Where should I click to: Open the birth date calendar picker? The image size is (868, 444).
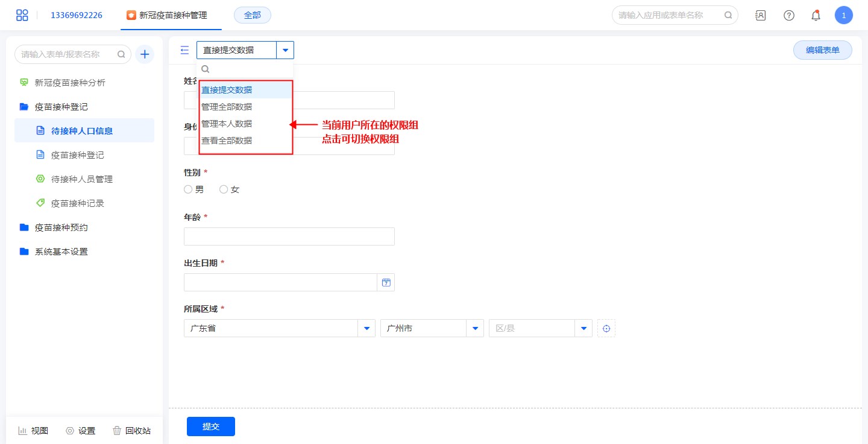click(x=386, y=282)
